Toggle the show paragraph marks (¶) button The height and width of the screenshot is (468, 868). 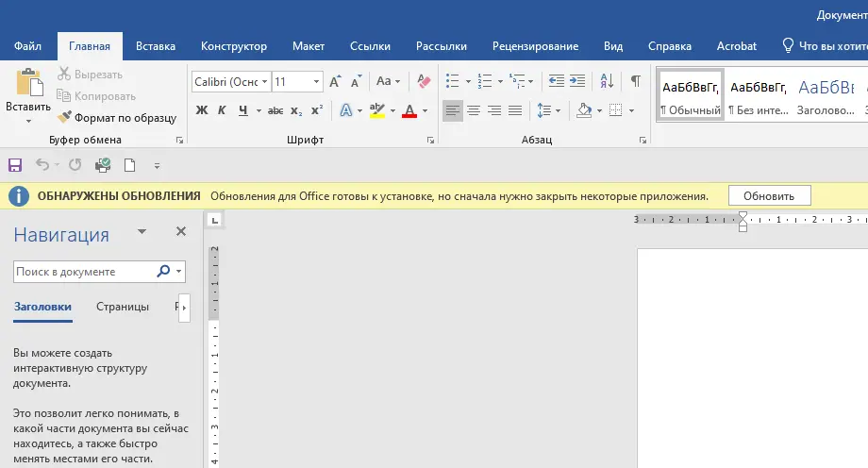[636, 81]
